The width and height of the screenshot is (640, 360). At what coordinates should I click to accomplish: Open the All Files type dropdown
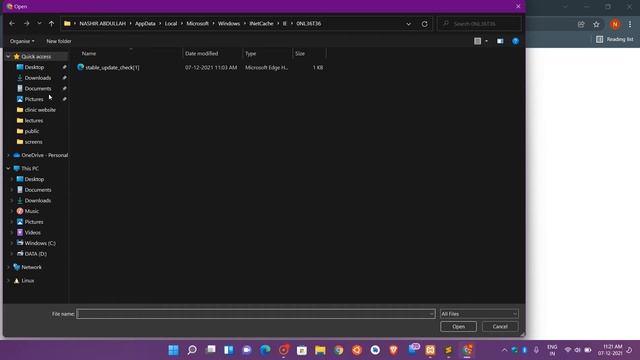point(479,314)
